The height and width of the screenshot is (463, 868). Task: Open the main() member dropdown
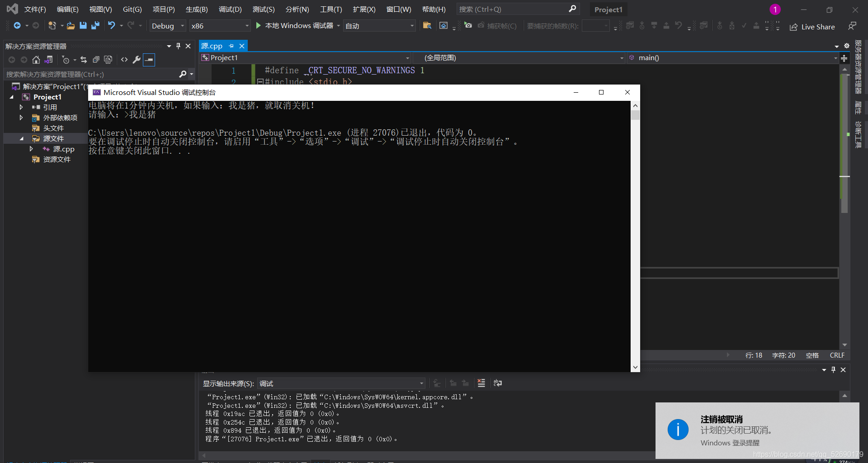point(733,58)
